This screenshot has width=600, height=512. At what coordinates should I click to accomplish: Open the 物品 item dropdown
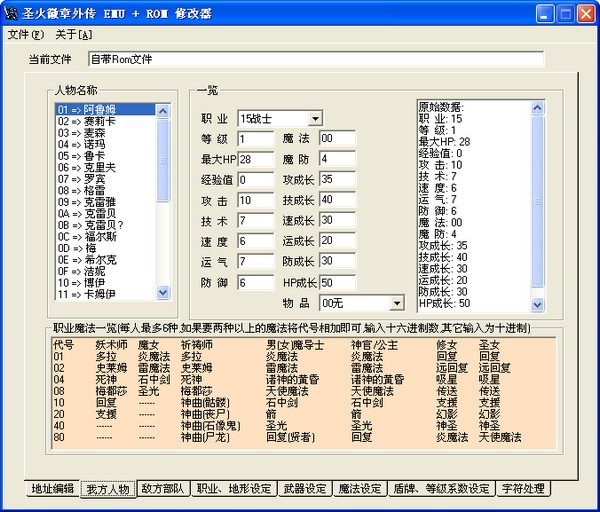pyautogui.click(x=397, y=303)
